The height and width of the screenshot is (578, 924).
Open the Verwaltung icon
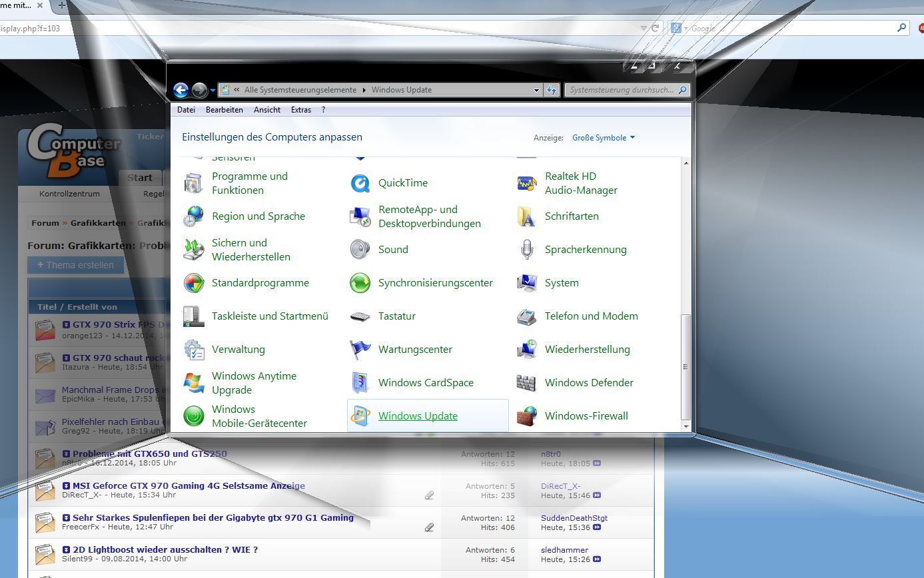coord(194,350)
